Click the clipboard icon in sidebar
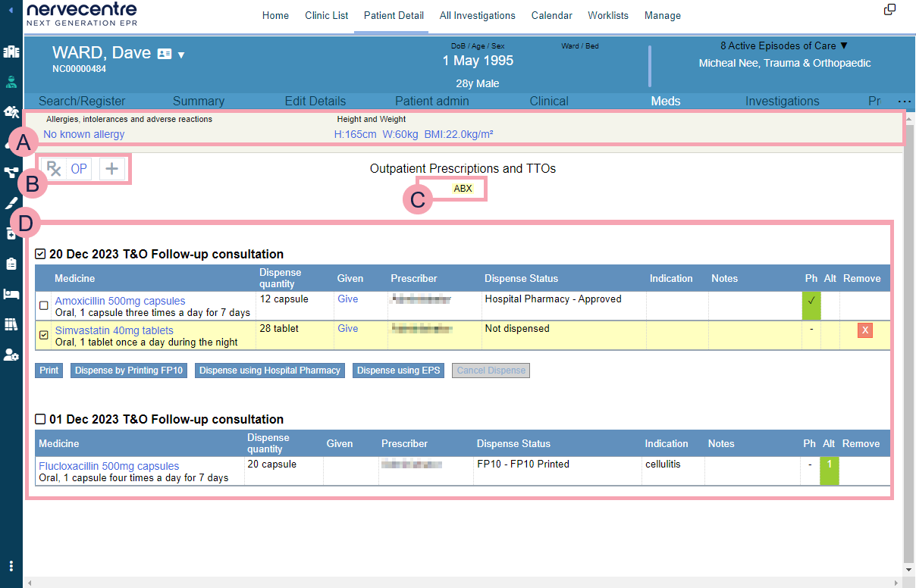Screen dimensions: 916x588 click(x=11, y=264)
